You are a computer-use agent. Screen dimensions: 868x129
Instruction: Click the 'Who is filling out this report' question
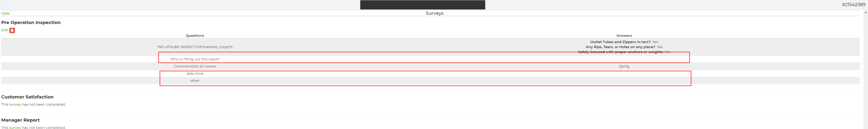(195, 59)
